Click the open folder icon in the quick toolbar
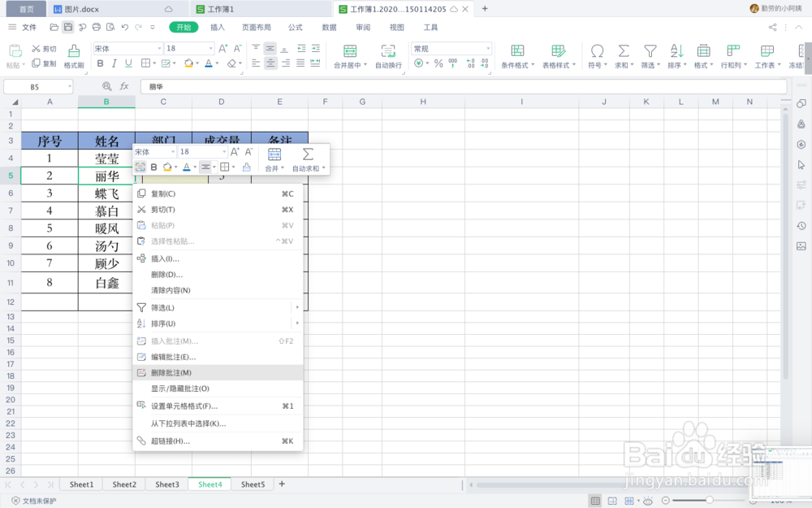Screen dimensions: 812x508 tap(54, 27)
